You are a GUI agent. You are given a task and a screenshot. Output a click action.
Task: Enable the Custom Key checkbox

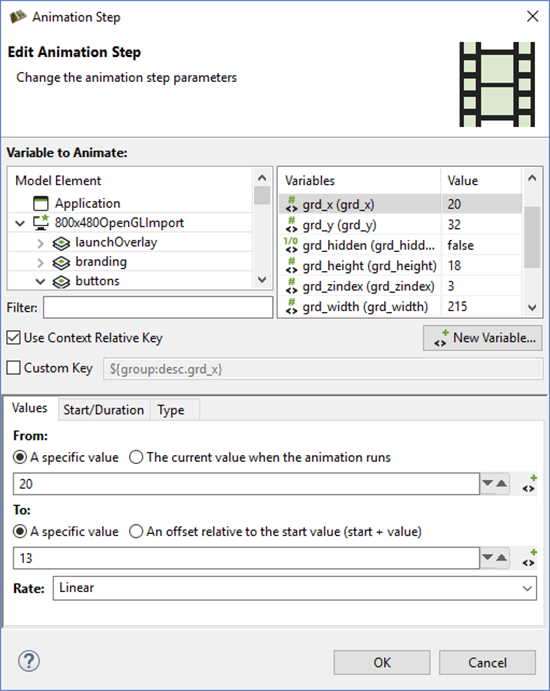tap(13, 368)
